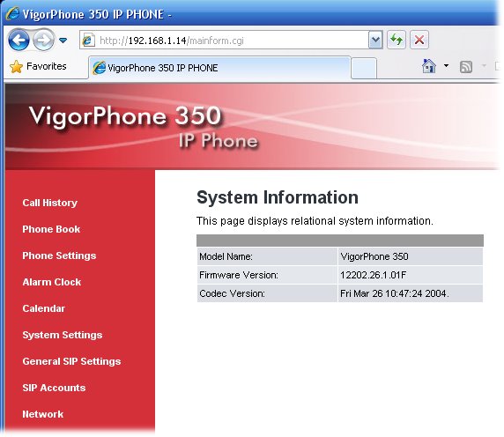
Task: Click the Codec Version label
Action: [x=232, y=293]
